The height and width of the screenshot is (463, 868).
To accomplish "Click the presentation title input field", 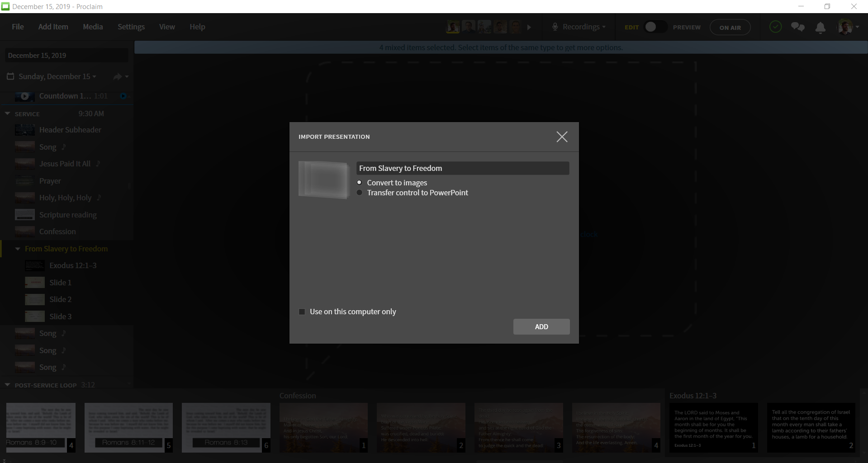I will (x=463, y=168).
